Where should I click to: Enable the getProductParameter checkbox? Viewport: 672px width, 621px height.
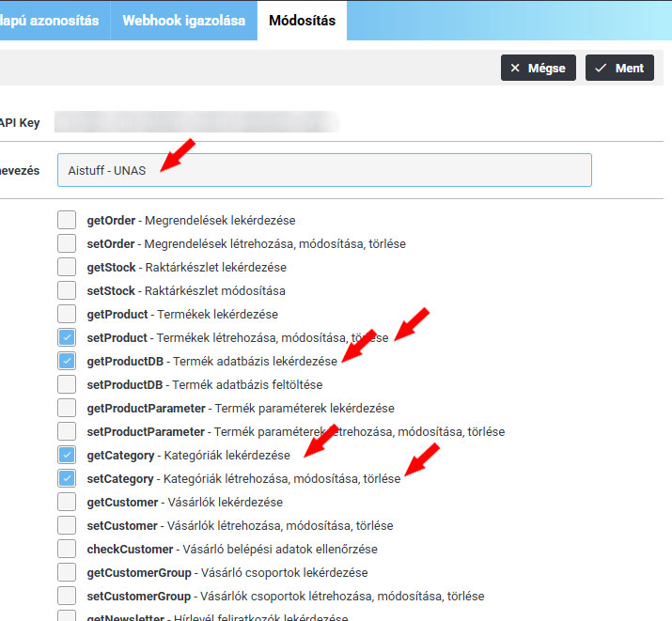[x=67, y=408]
